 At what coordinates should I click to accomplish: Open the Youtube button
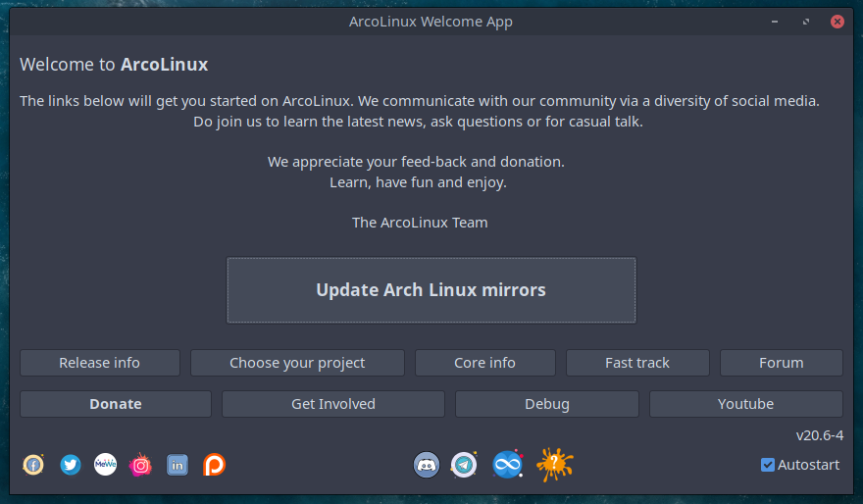tap(745, 404)
